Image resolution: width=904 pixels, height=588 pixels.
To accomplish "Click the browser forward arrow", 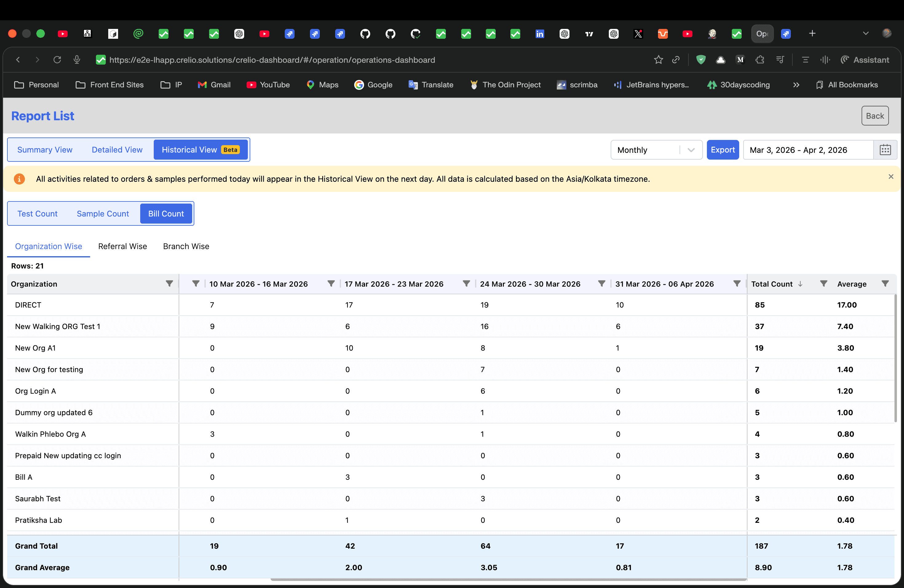I will [x=37, y=60].
